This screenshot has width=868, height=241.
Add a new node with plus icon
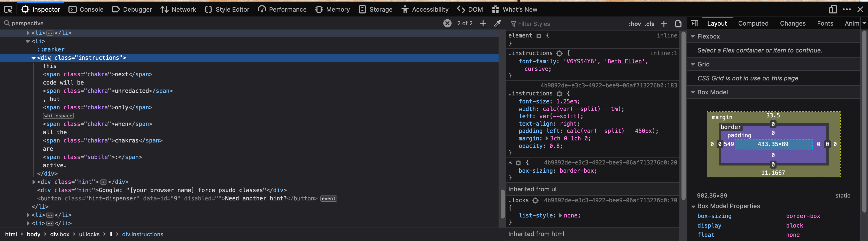[483, 23]
